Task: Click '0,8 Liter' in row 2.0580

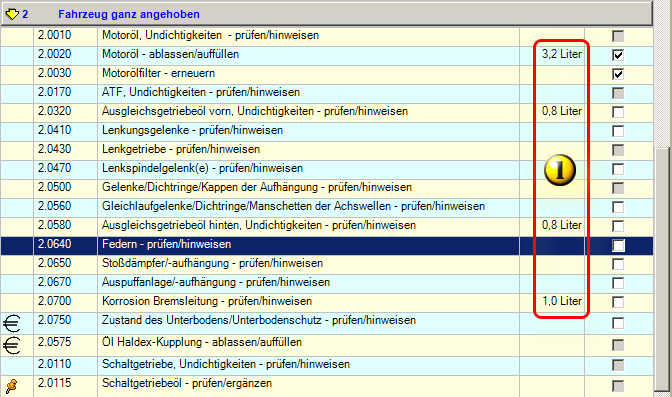Action: click(x=562, y=225)
